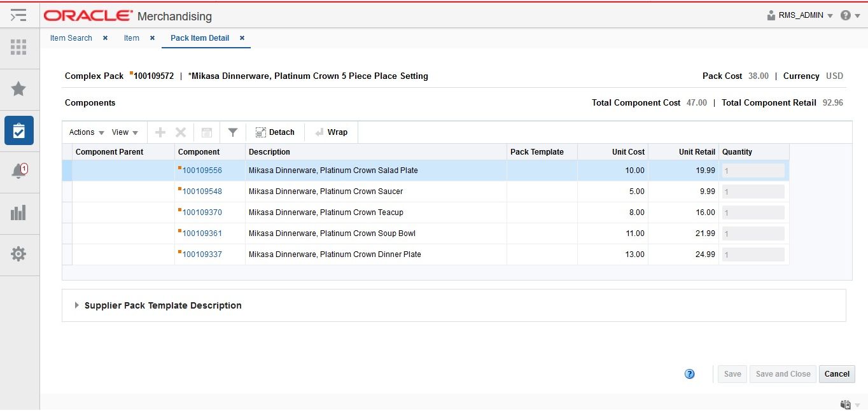The height and width of the screenshot is (411, 868).
Task: Select 'Platinum Crown Saucer' description cell
Action: click(376, 192)
